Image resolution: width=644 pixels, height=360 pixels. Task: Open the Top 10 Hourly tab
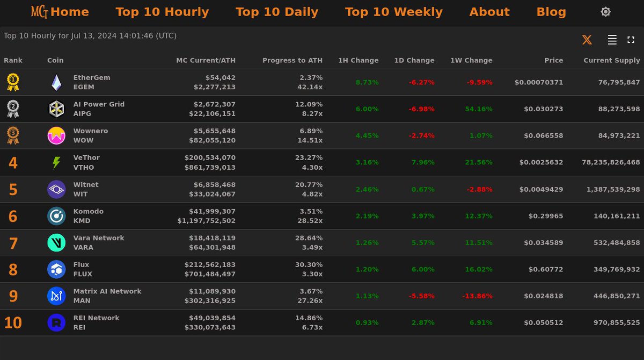pos(162,12)
